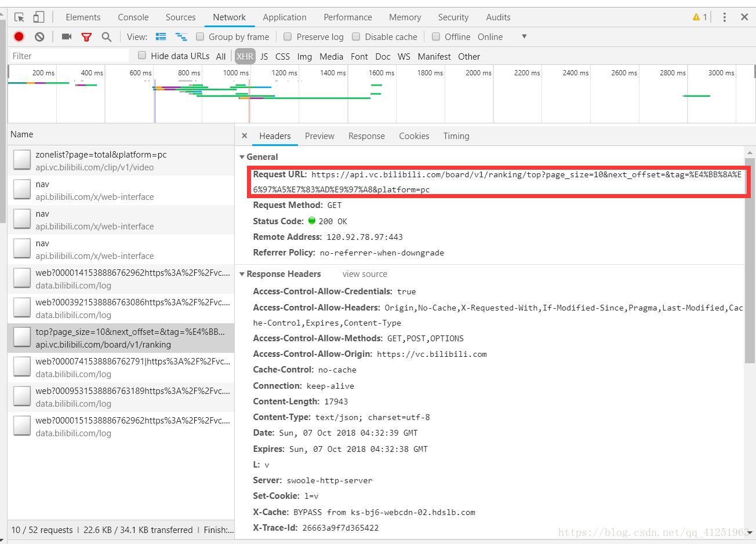Select web?0000741538886762791 log request
The height and width of the screenshot is (544, 756).
tap(121, 367)
